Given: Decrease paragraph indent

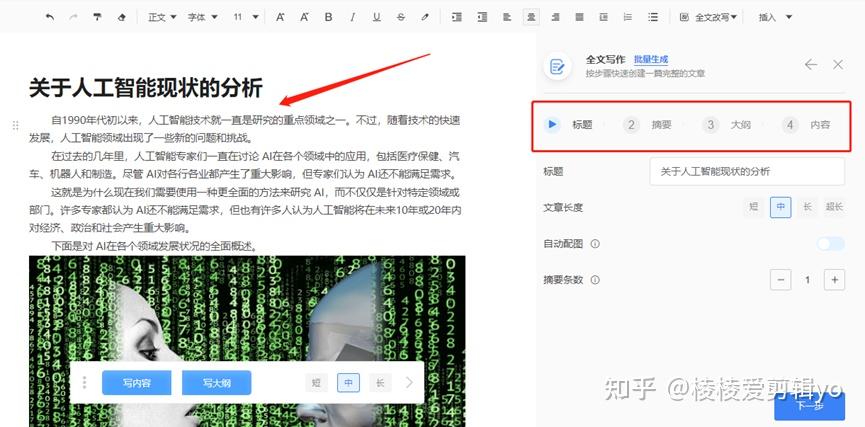Looking at the screenshot, I should pos(482,17).
